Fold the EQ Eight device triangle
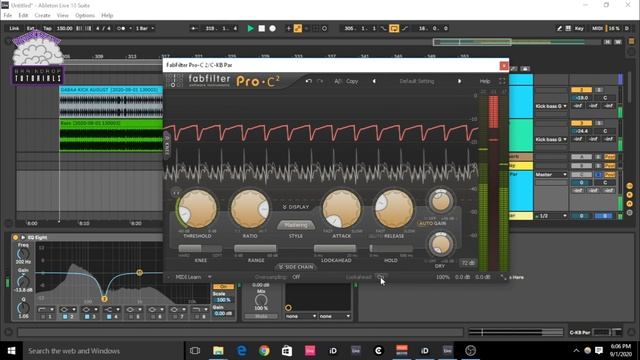Screen dimensions: 640x360 [x=23, y=237]
